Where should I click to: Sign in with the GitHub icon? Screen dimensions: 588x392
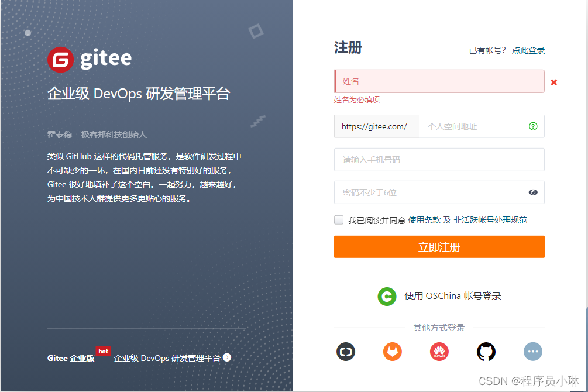click(x=486, y=352)
